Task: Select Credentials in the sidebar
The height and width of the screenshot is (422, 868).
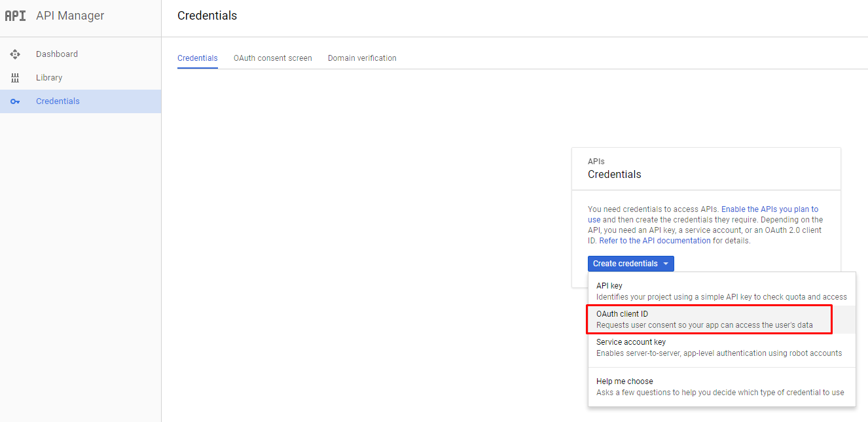Action: click(81, 101)
